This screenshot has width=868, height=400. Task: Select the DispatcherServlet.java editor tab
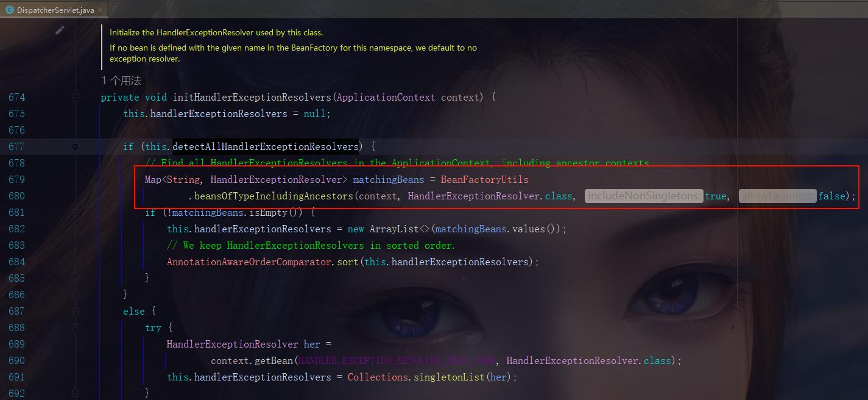point(54,10)
